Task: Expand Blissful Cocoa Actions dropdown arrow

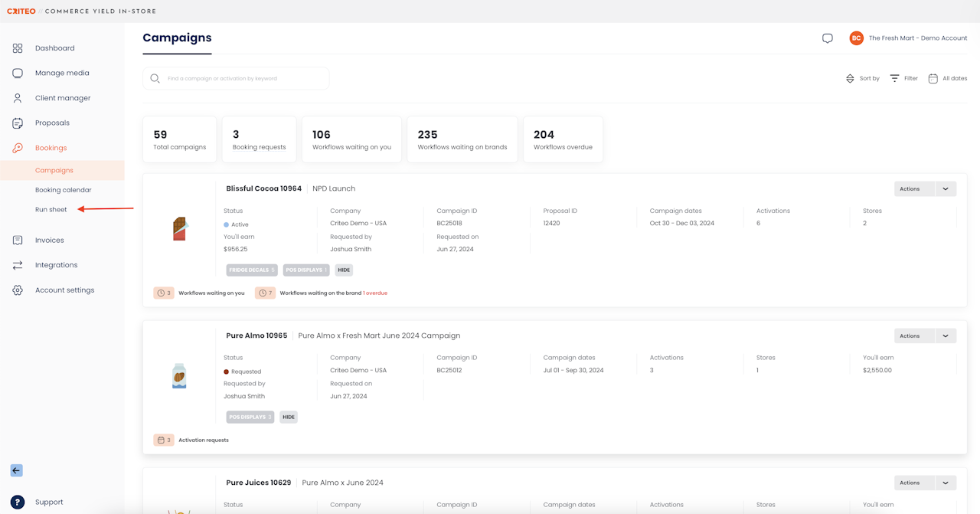Action: pyautogui.click(x=946, y=189)
